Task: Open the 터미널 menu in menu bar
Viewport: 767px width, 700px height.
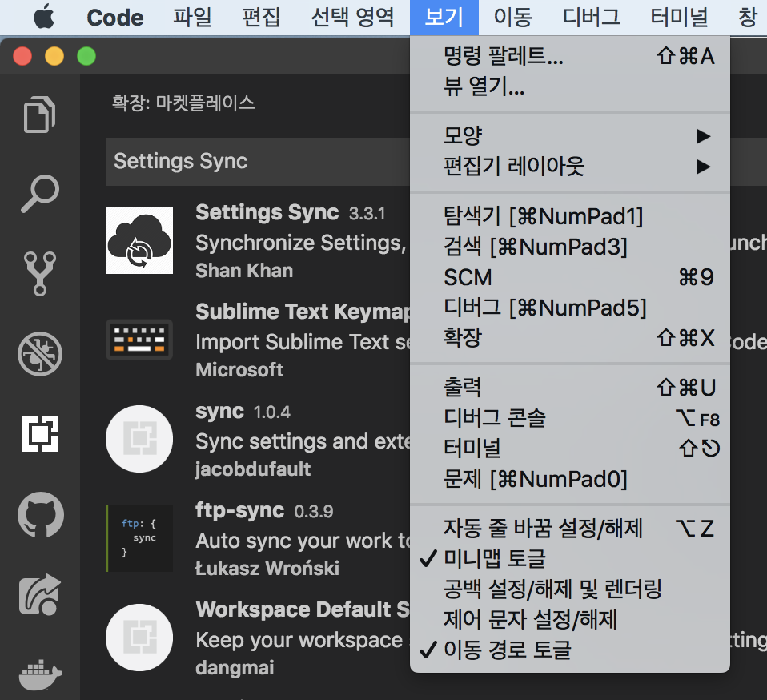Action: click(679, 18)
